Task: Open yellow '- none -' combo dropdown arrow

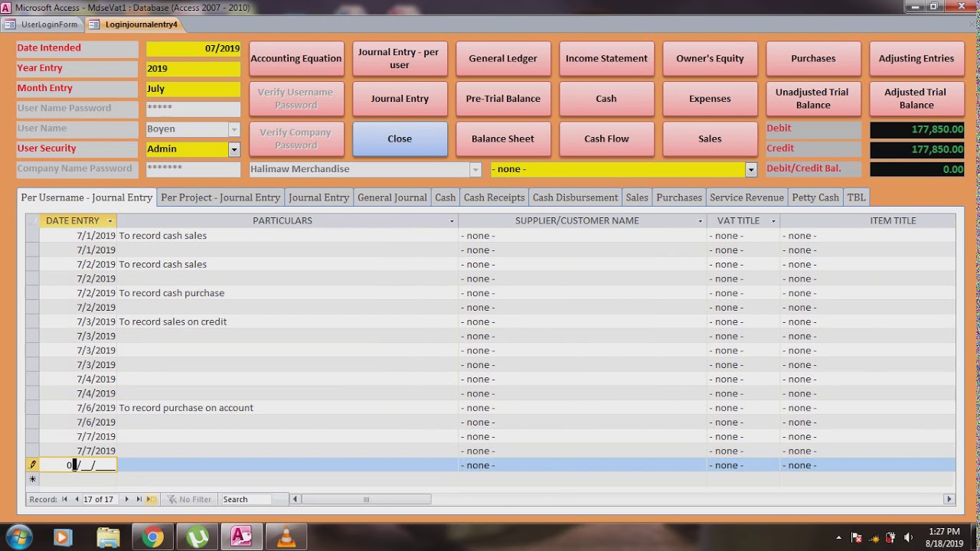Action: pos(751,169)
